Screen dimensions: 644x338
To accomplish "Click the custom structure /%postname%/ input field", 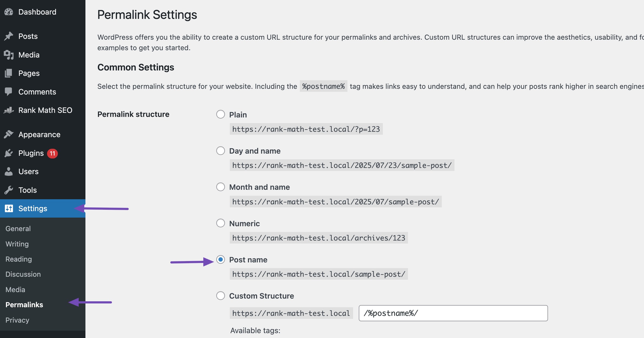I will pos(453,313).
